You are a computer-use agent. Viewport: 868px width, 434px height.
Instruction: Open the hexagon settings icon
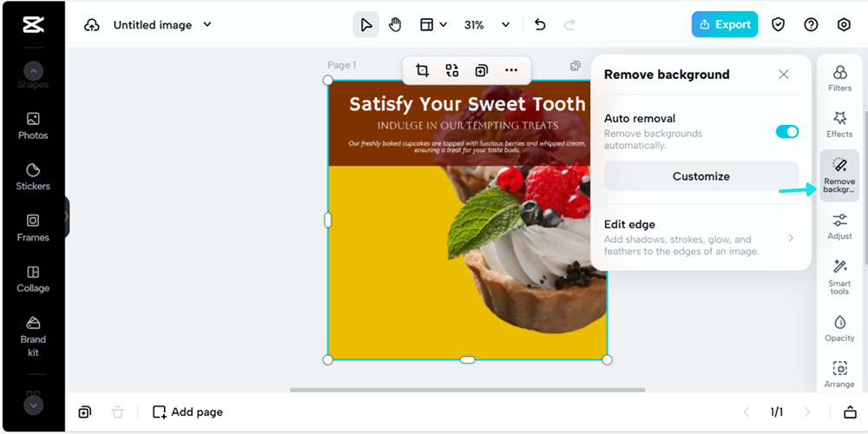tap(844, 24)
